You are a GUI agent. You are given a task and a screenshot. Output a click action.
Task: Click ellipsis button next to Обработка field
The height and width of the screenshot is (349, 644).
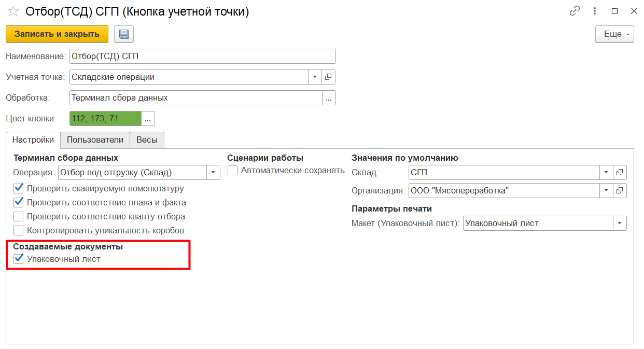tap(329, 98)
